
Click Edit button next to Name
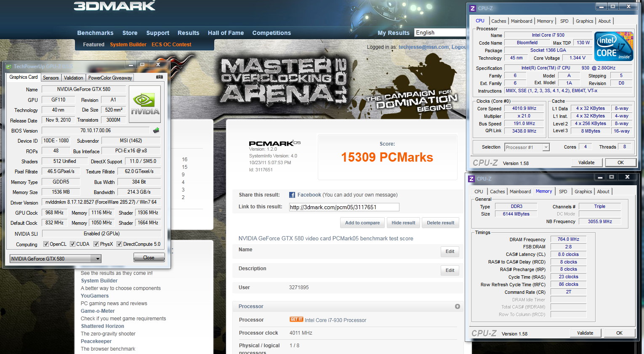coord(450,251)
